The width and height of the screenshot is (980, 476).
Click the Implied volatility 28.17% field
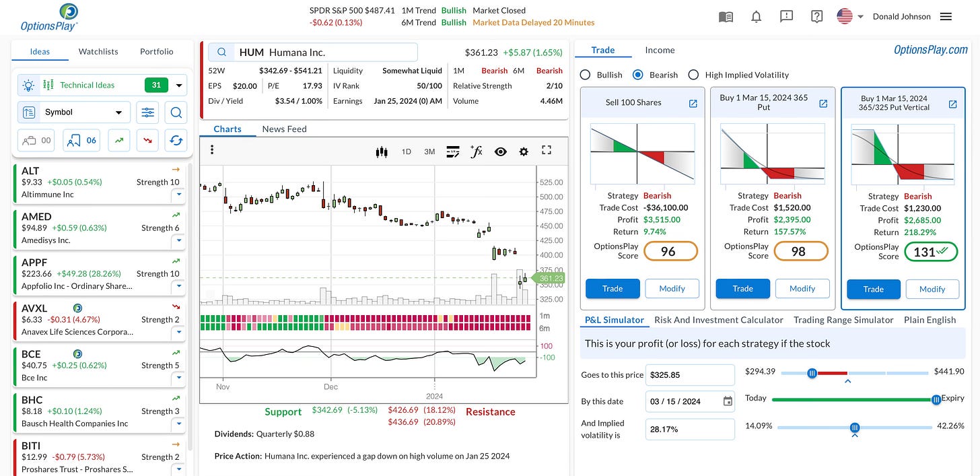click(690, 429)
